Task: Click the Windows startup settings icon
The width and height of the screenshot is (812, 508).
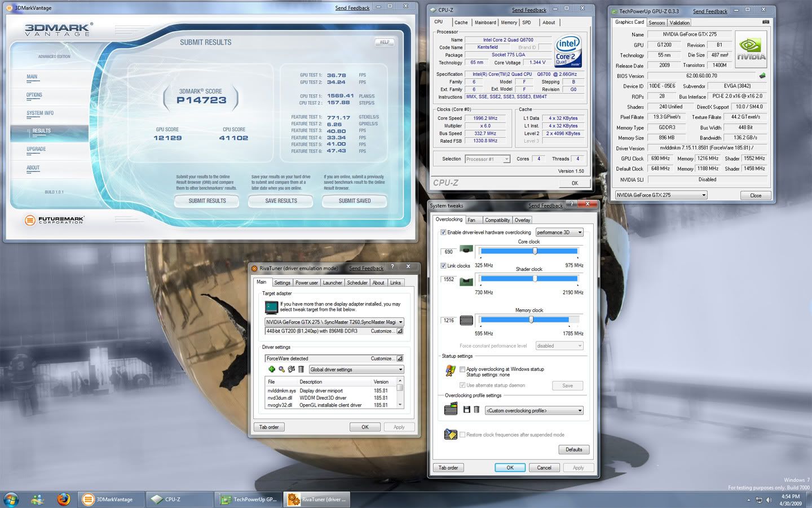Action: [451, 370]
